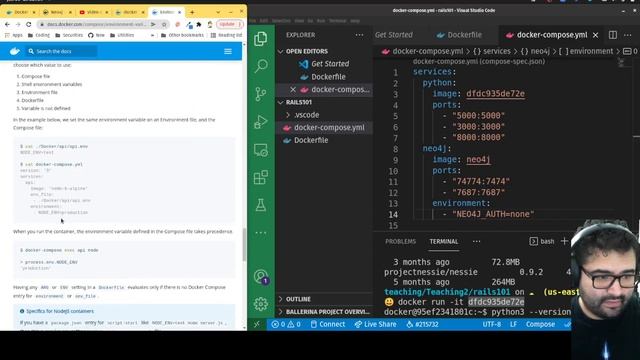640x360 pixels.
Task: Open the Remote Explorer icon in activity bar
Action: 261,150
